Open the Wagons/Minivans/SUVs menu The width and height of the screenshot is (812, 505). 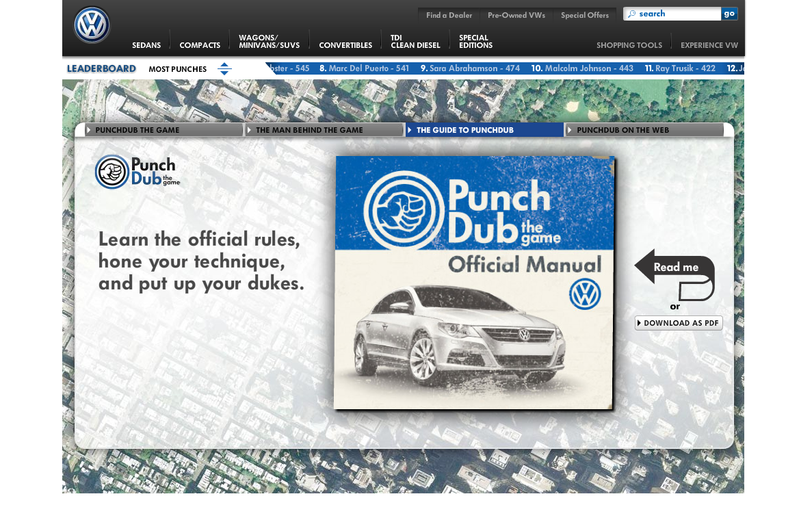tap(270, 42)
